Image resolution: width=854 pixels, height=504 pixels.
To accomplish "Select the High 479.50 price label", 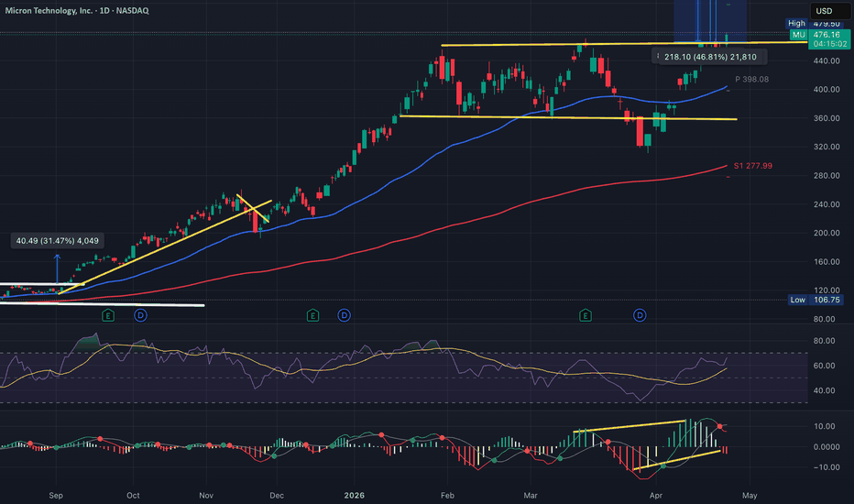I will click(x=821, y=23).
